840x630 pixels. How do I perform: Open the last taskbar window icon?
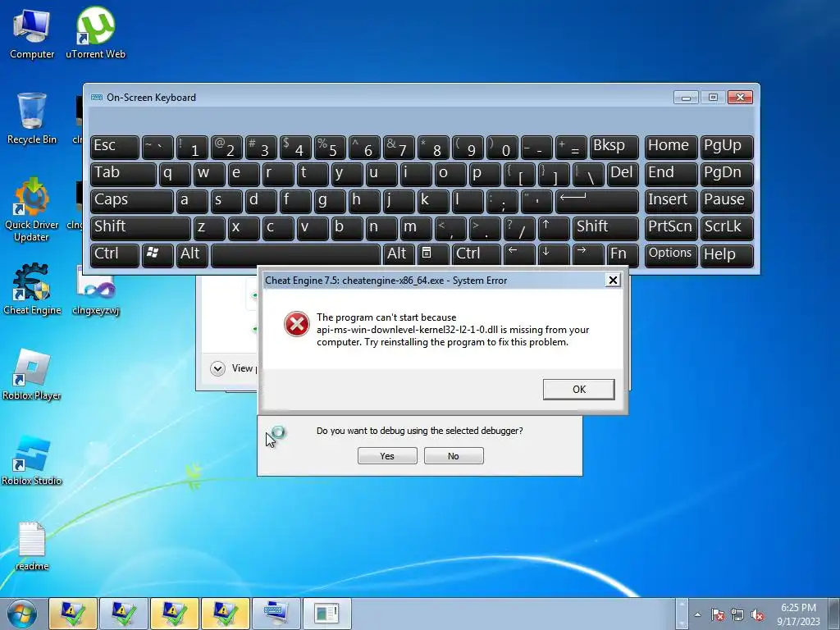(326, 614)
